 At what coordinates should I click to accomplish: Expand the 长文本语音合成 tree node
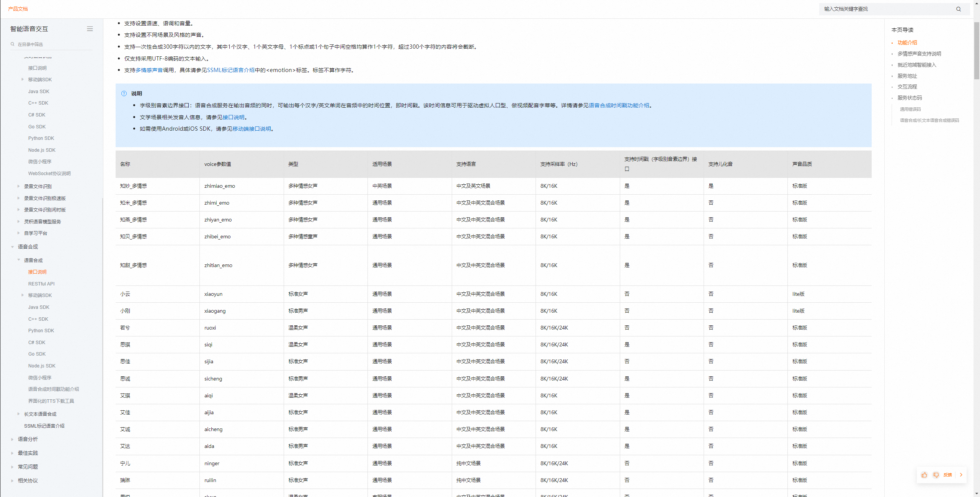18,414
